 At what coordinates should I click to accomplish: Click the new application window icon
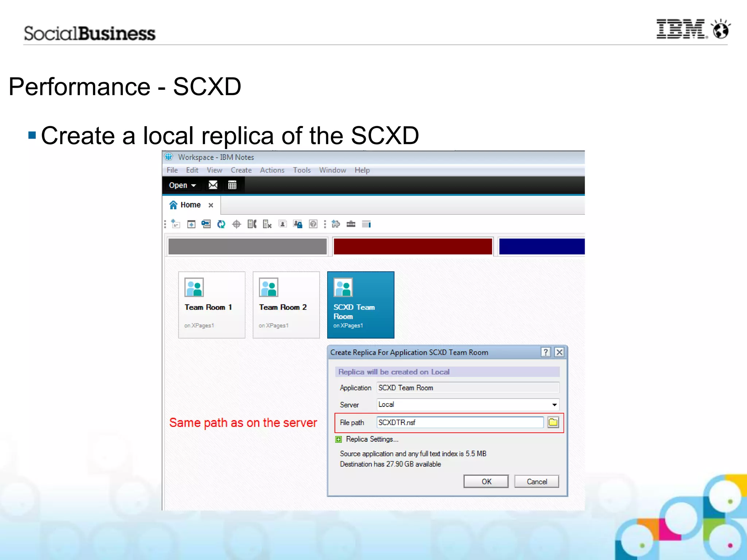tap(191, 224)
